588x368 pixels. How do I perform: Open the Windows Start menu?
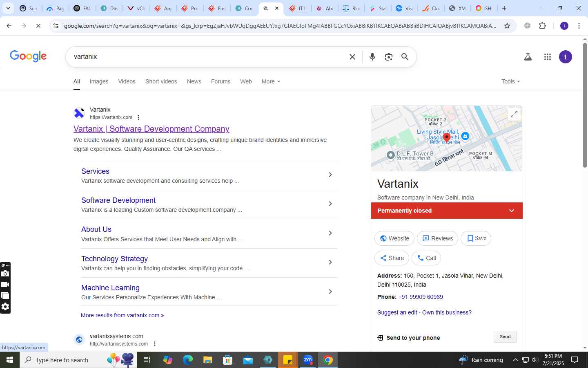[10, 360]
